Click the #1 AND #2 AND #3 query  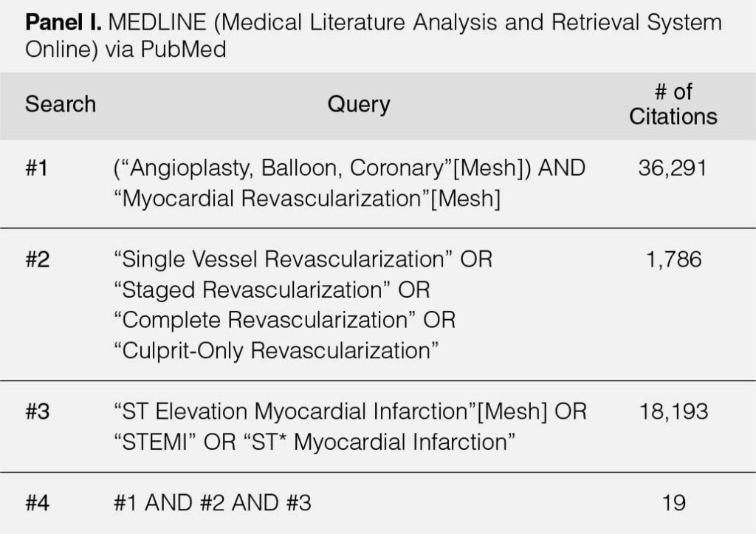tap(213, 503)
